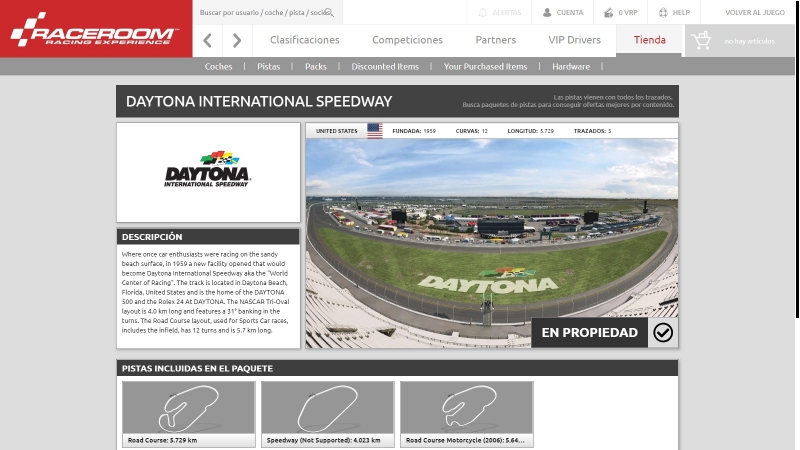
Task: Select the Road Course 5.729 km thumbnail
Action: click(189, 414)
